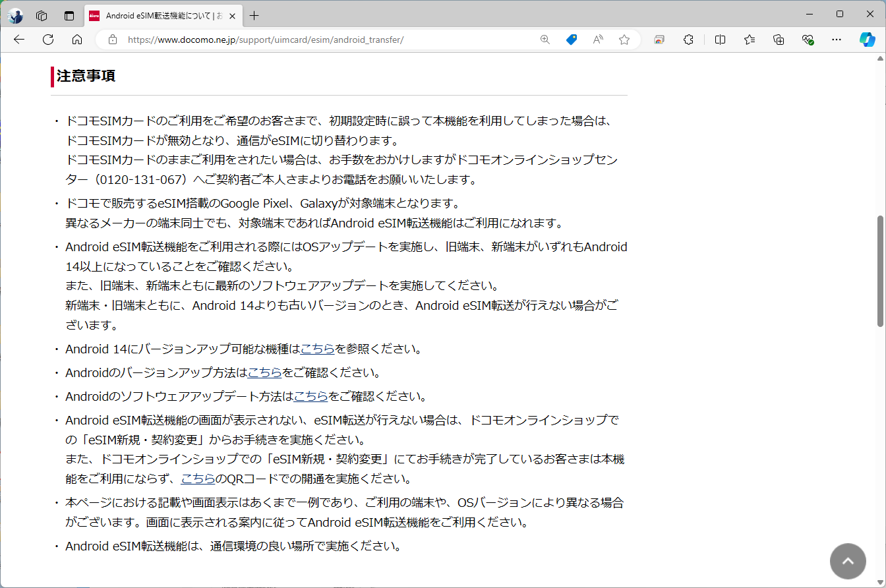This screenshot has height=588, width=886.
Task: Open the Copilot sidebar
Action: click(867, 40)
